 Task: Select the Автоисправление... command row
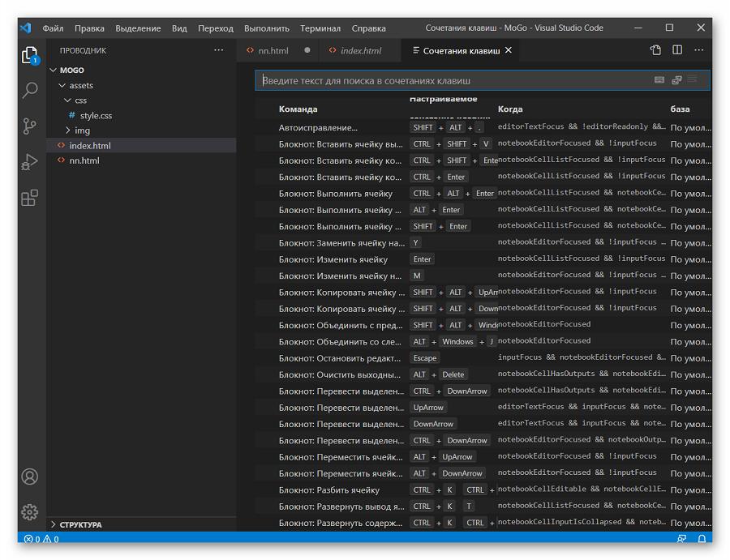point(483,127)
